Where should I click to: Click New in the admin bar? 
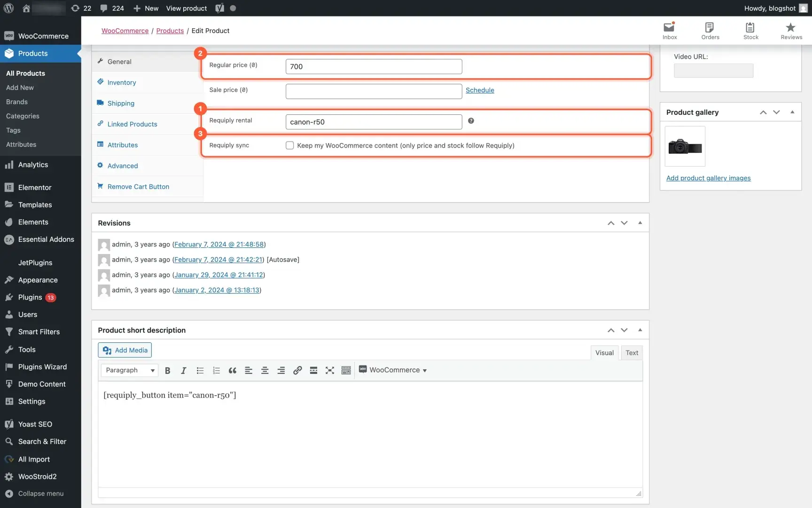tap(146, 8)
